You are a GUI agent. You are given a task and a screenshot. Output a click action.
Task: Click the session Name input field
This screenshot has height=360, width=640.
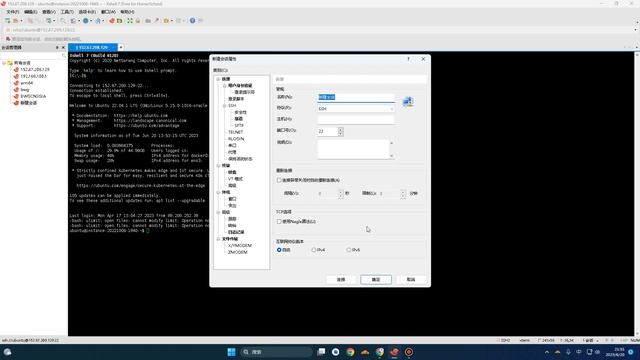point(356,98)
